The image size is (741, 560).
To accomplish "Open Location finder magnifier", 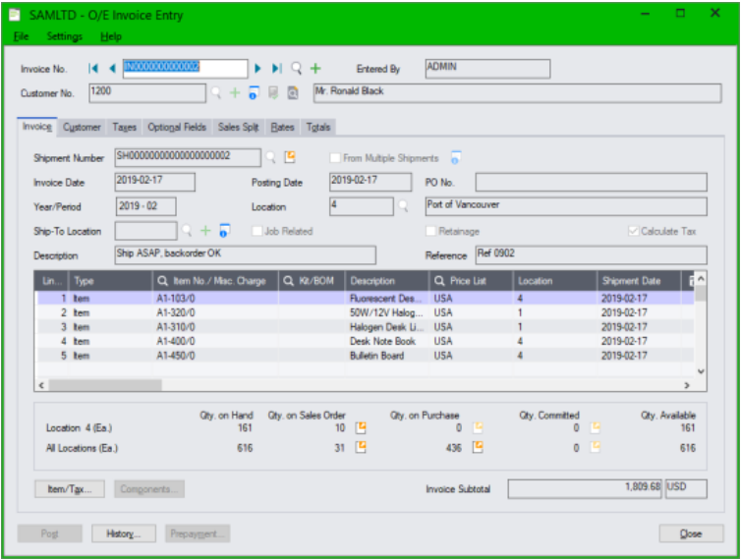I will 403,206.
